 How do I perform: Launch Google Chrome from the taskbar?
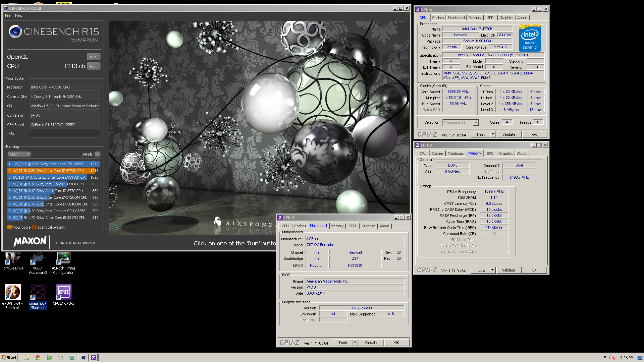tap(38, 358)
